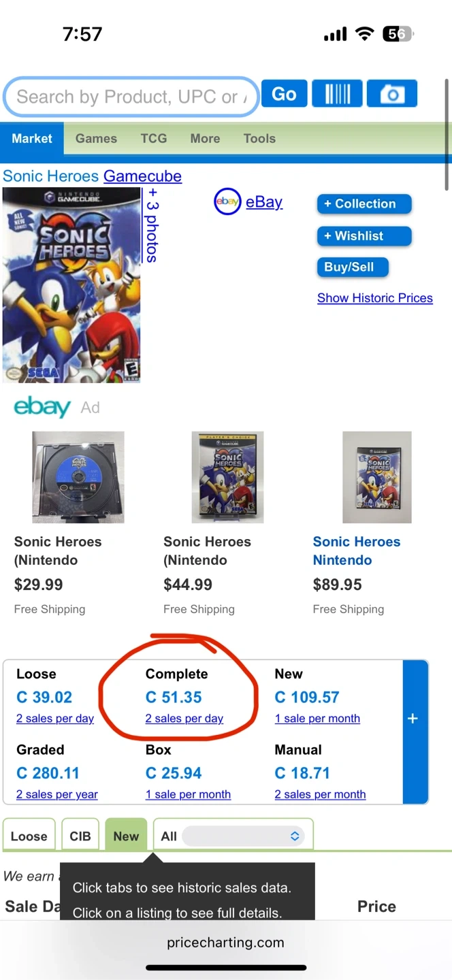Focus the product search field
Viewport: 452px width, 980px height.
[129, 97]
